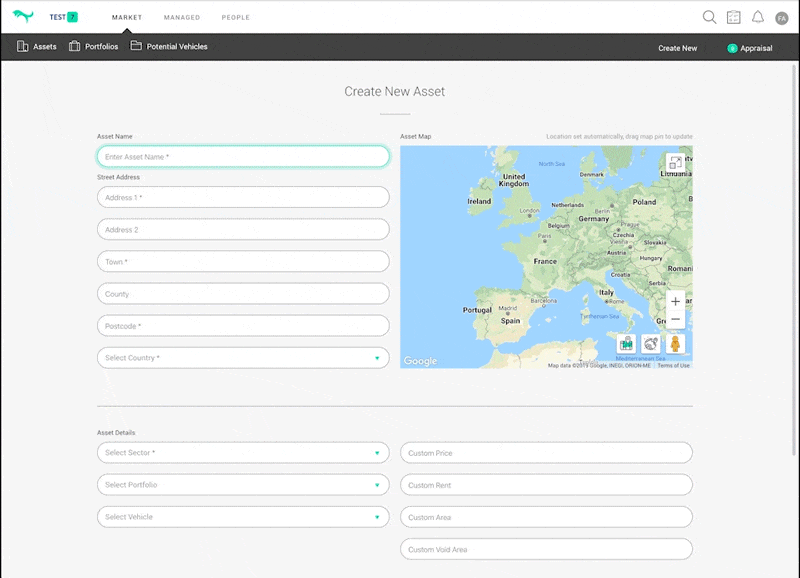
Task: Open the search magnifier icon
Action: [x=709, y=17]
